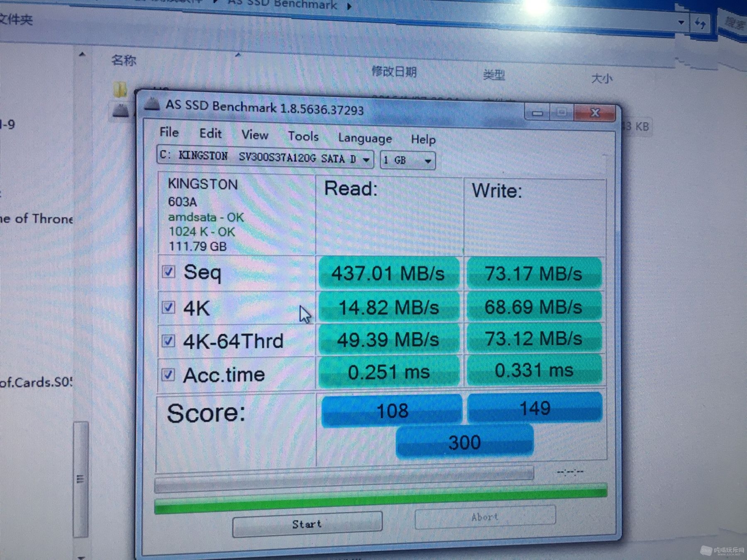Click the Seq read result 437.01 MB/s
The image size is (747, 560).
click(388, 273)
